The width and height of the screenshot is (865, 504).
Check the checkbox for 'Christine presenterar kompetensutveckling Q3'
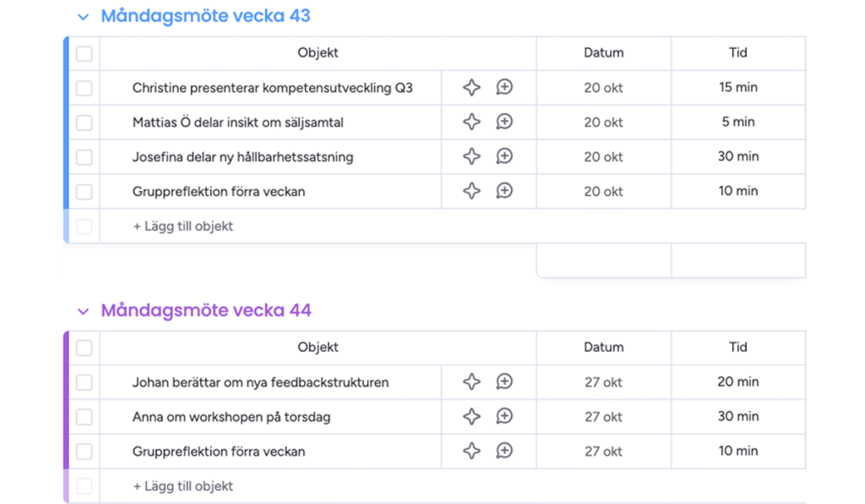tap(84, 87)
